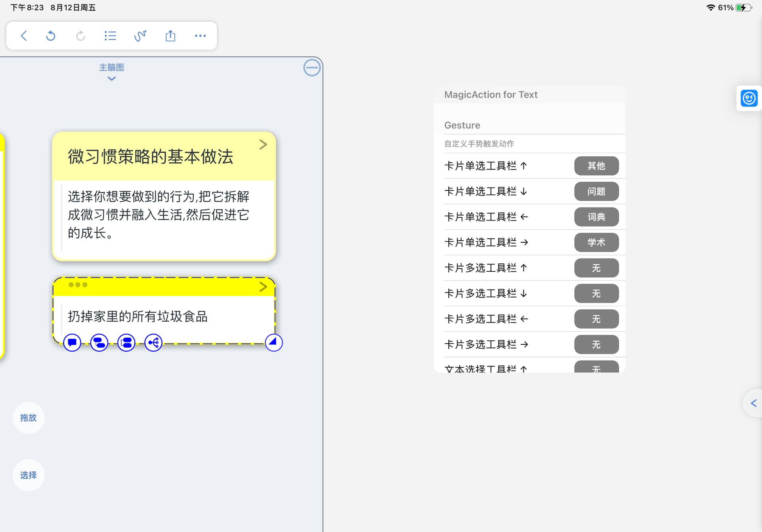Screen dimensions: 762x532
Task: Tap the comment bubble icon on card
Action: point(72,343)
